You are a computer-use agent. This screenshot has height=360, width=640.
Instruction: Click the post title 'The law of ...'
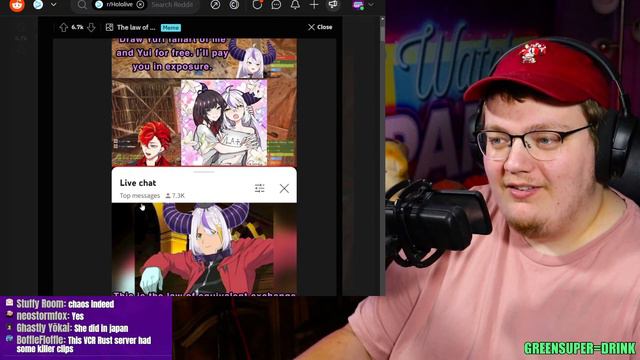(136, 27)
